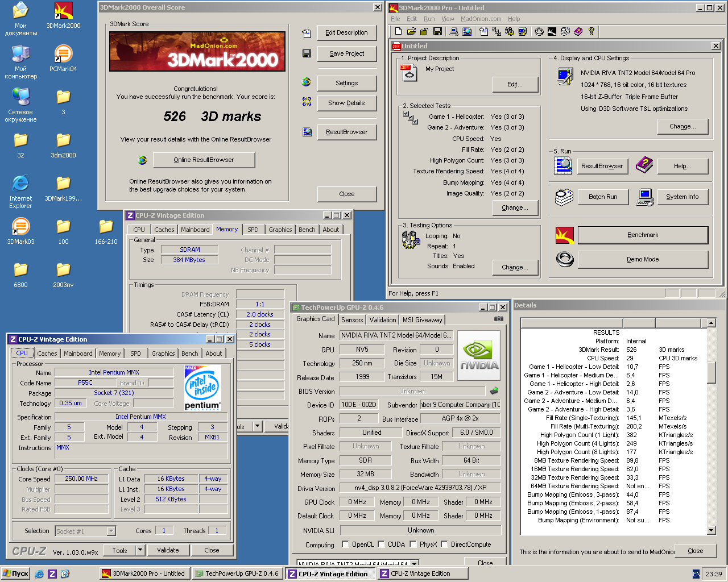Click the ring icon left of the Demo Mode button
Viewport: 728px width, 582px height.
[x=564, y=259]
